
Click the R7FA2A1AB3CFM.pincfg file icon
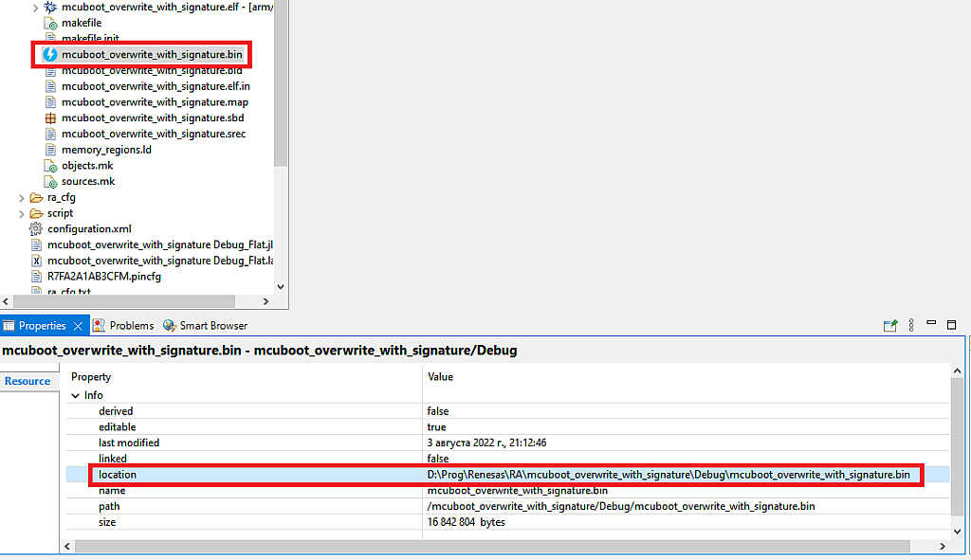click(x=34, y=276)
